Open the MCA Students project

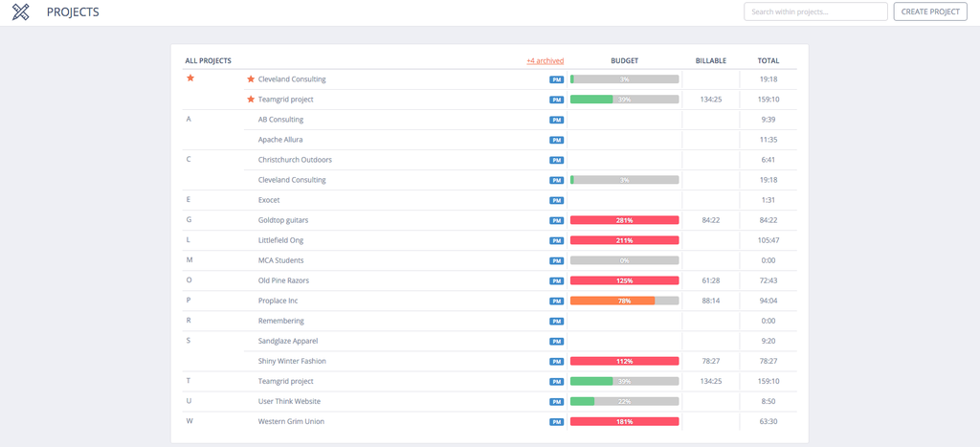[x=281, y=260]
